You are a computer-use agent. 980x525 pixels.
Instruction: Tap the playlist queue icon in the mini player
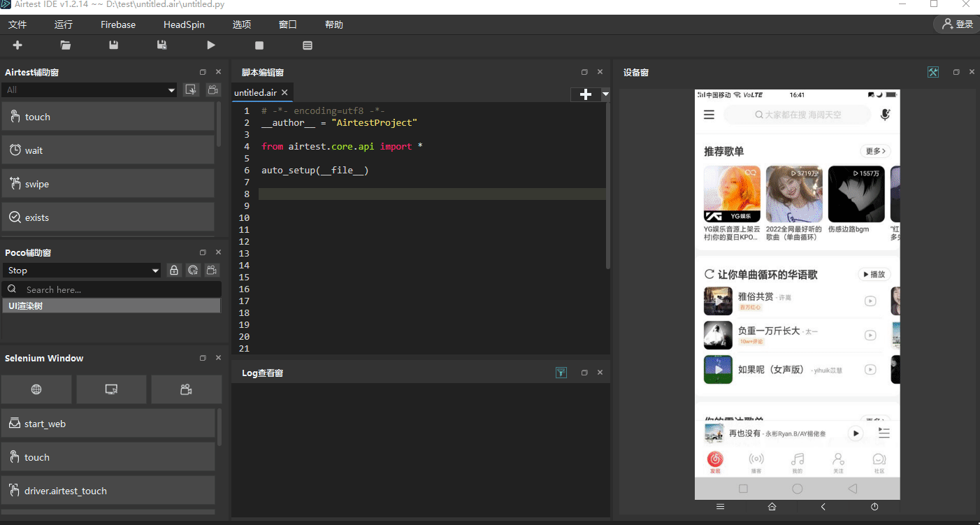(x=884, y=433)
